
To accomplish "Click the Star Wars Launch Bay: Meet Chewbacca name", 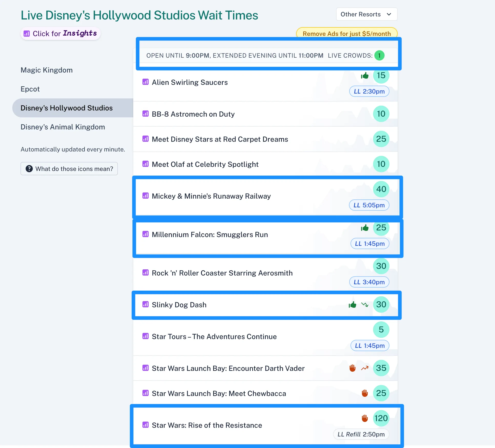I will pyautogui.click(x=219, y=393).
